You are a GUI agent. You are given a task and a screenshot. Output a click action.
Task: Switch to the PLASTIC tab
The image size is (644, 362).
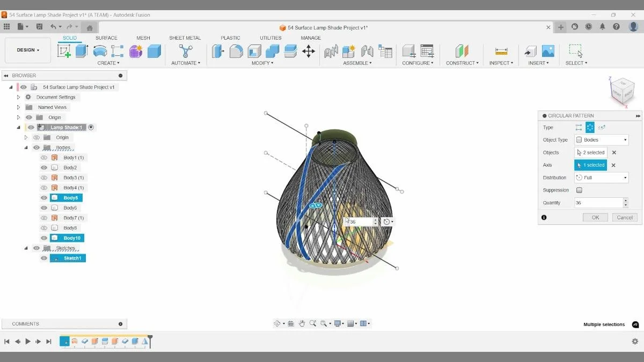231,38
